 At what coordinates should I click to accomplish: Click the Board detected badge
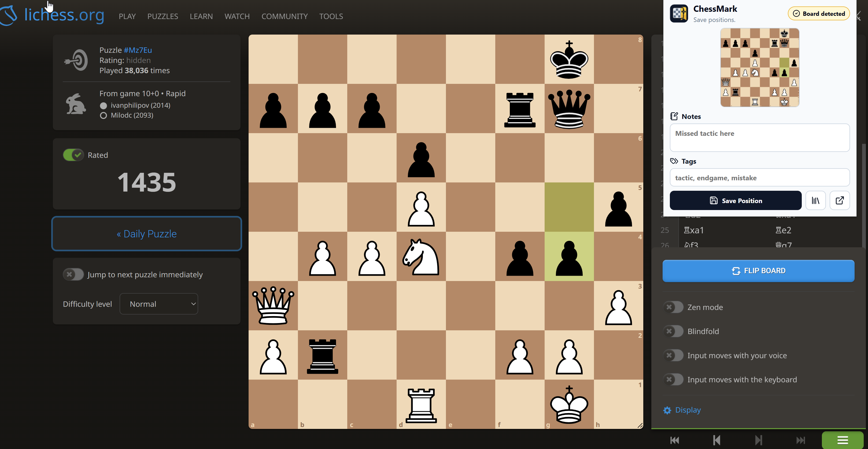click(819, 13)
